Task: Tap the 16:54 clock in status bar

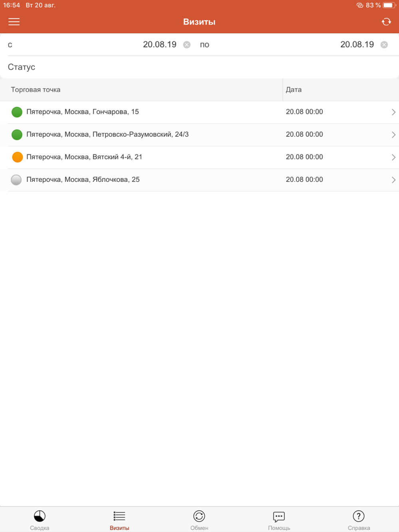Action: pyautogui.click(x=12, y=5)
